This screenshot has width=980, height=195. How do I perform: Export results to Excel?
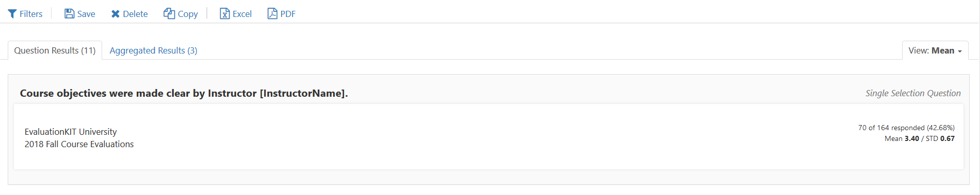(236, 14)
